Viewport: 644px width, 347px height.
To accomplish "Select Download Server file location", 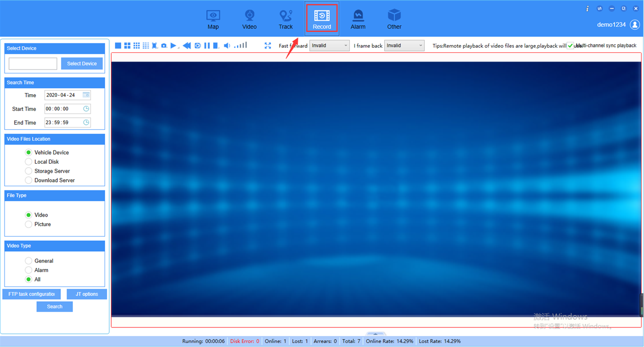I will coord(29,180).
